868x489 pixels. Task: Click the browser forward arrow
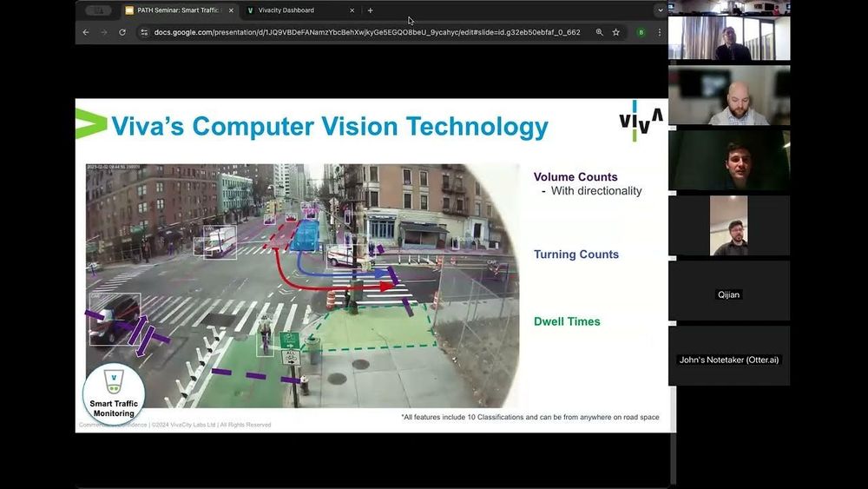[104, 33]
